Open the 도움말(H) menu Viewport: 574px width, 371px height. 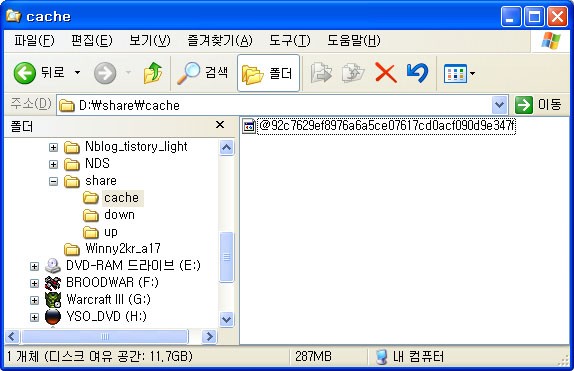pos(354,40)
